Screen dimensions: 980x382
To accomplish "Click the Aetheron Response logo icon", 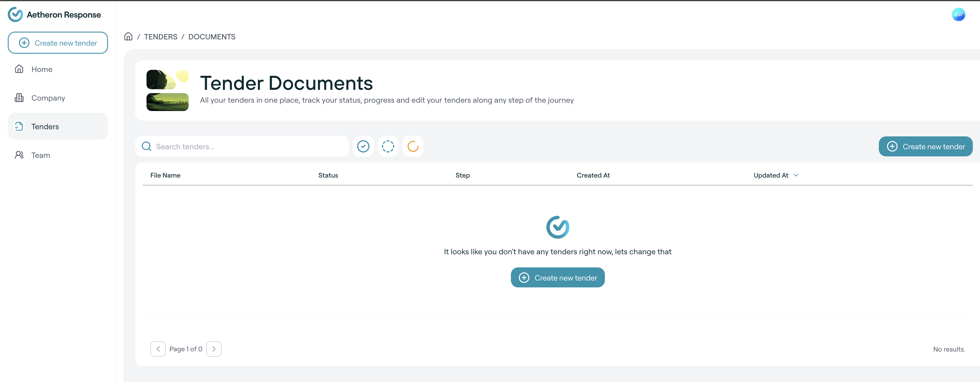I will tap(15, 14).
